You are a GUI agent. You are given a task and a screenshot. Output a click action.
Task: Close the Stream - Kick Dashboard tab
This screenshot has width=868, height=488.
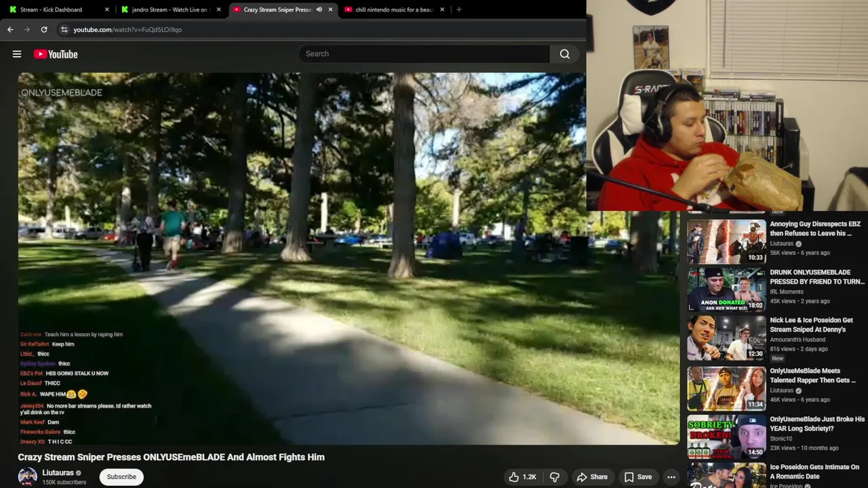[x=107, y=9]
